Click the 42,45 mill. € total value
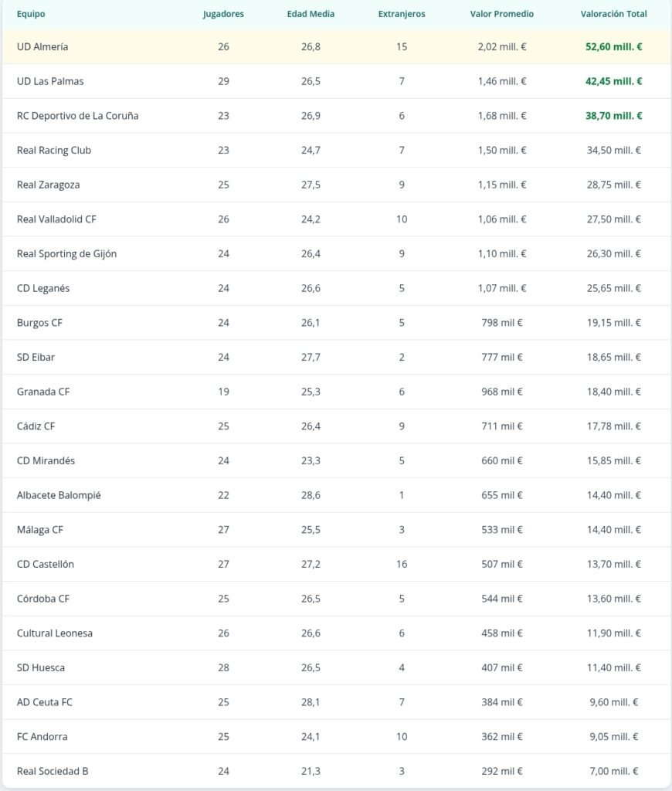This screenshot has height=791, width=672. tap(613, 81)
